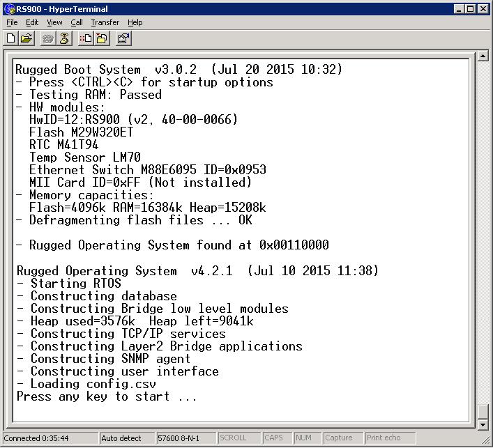Click the Print echo status bar field
This screenshot has height=448, width=493.
coord(389,438)
